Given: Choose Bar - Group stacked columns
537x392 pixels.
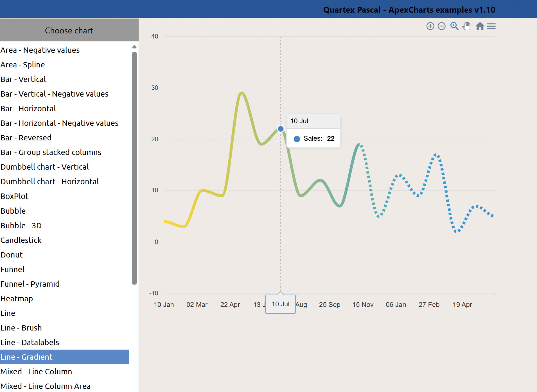Looking at the screenshot, I should pyautogui.click(x=51, y=152).
